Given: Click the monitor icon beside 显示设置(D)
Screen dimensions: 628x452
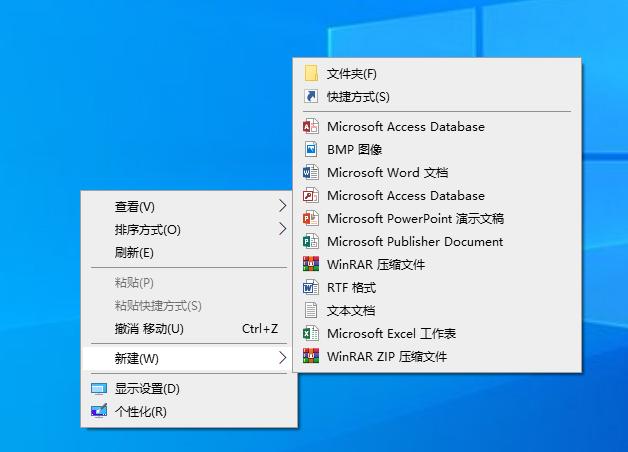Looking at the screenshot, I should pyautogui.click(x=99, y=389).
